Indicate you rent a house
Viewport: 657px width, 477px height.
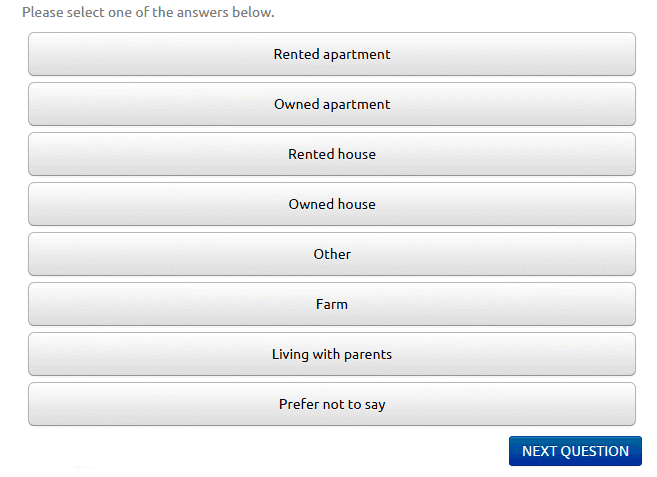coord(332,154)
